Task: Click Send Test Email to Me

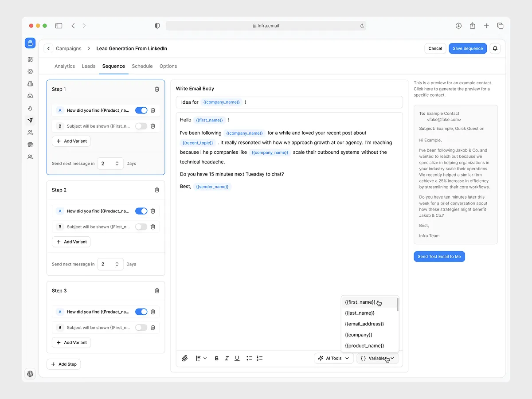Action: [439, 256]
